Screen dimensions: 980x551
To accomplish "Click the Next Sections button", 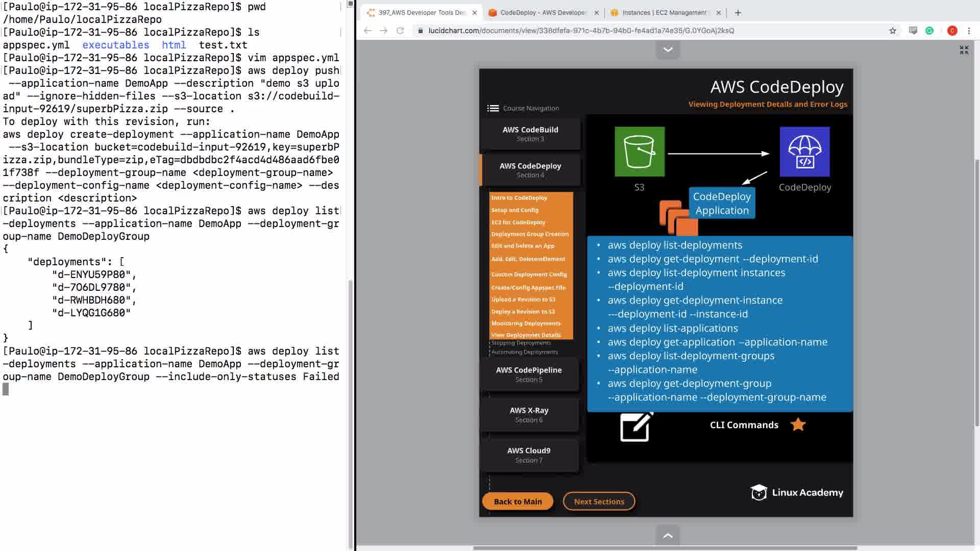I will click(599, 502).
